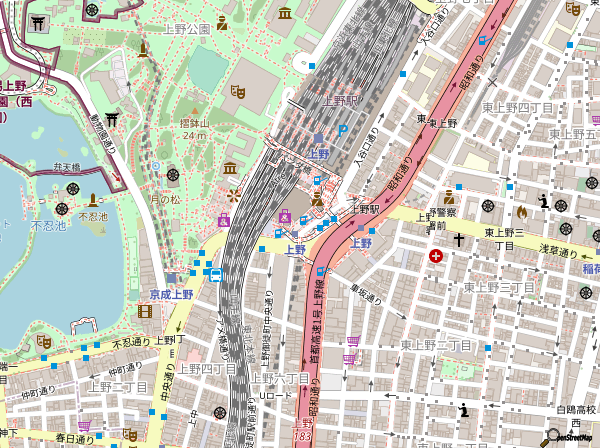The height and width of the screenshot is (448, 600).
Task: Open the red hospital cross marker
Action: [x=436, y=256]
